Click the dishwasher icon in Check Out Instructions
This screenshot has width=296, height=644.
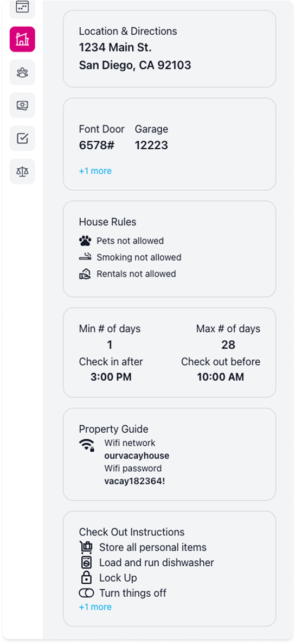tap(86, 563)
